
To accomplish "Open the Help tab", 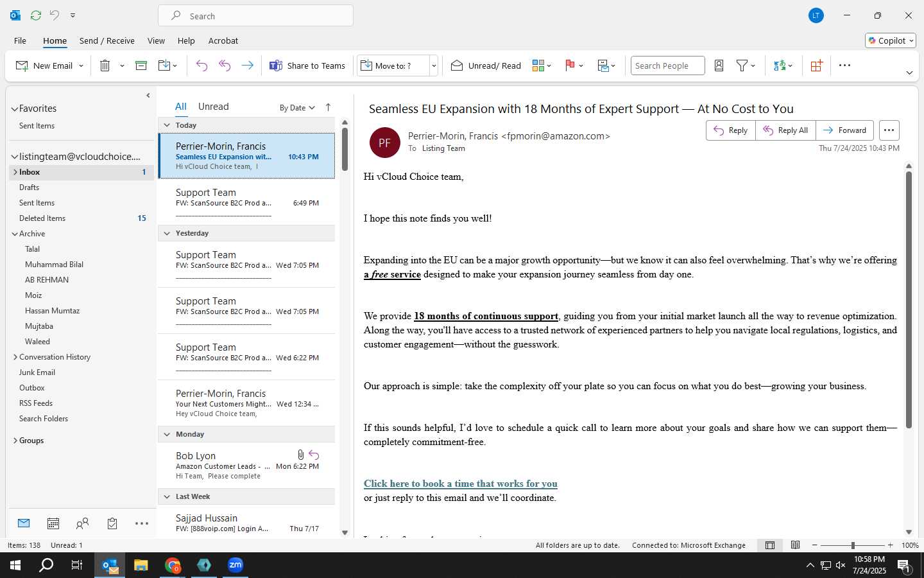I will pyautogui.click(x=186, y=40).
